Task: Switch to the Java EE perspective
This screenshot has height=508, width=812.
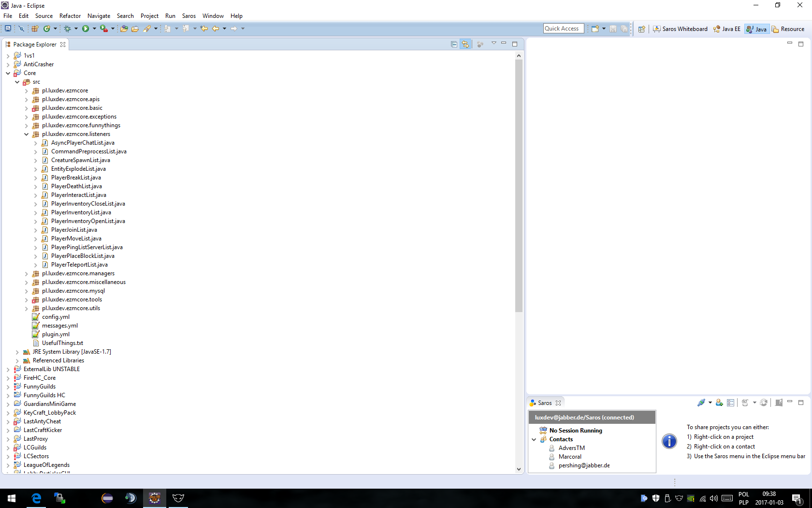Action: [727, 29]
